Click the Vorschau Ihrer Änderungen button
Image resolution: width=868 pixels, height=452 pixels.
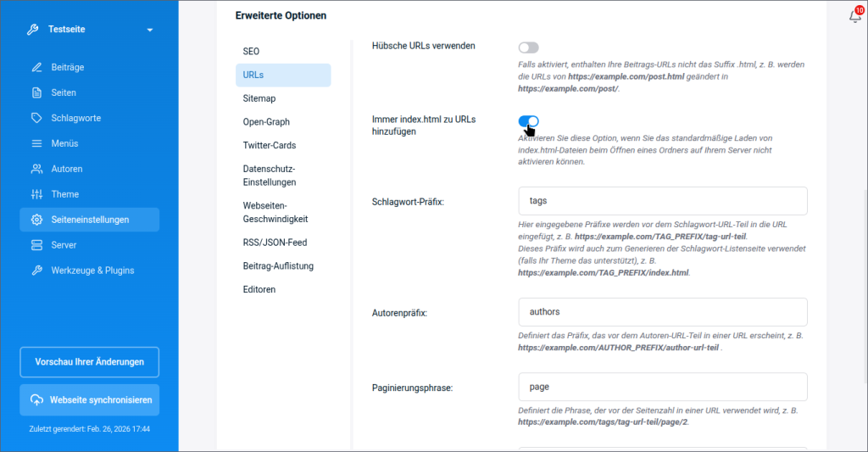pyautogui.click(x=89, y=361)
